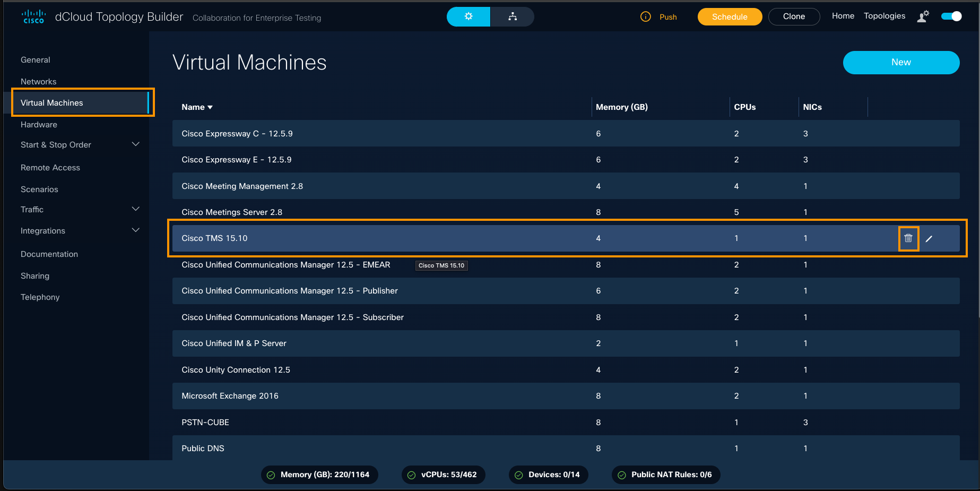Edit the Cisco TMS 15.10 VM
This screenshot has height=491, width=980.
[x=929, y=239]
